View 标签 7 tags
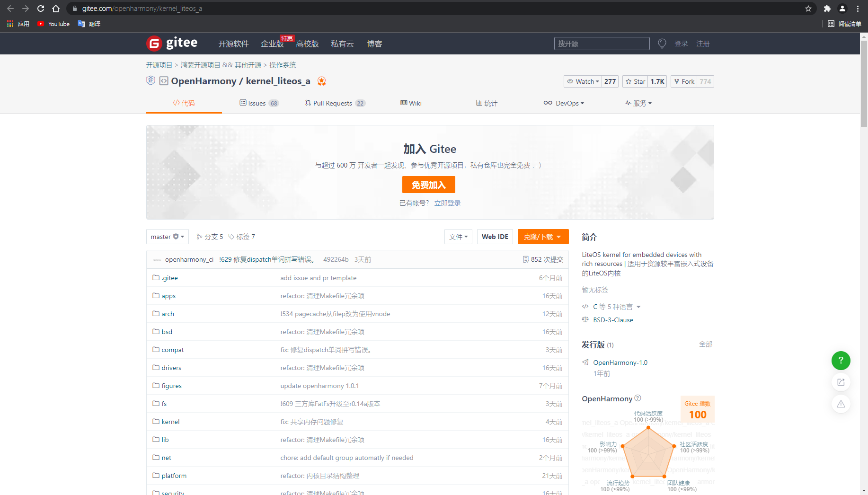 tap(242, 237)
